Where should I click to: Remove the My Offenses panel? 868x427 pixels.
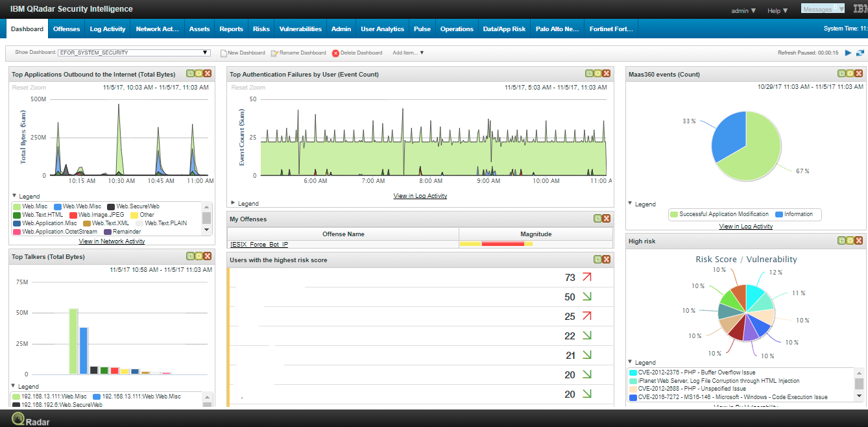[x=606, y=219]
